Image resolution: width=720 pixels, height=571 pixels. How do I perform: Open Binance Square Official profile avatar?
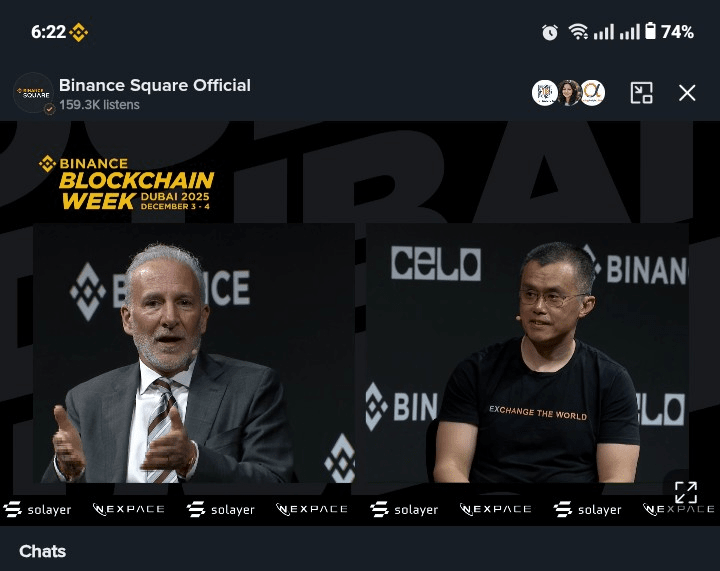click(x=34, y=93)
